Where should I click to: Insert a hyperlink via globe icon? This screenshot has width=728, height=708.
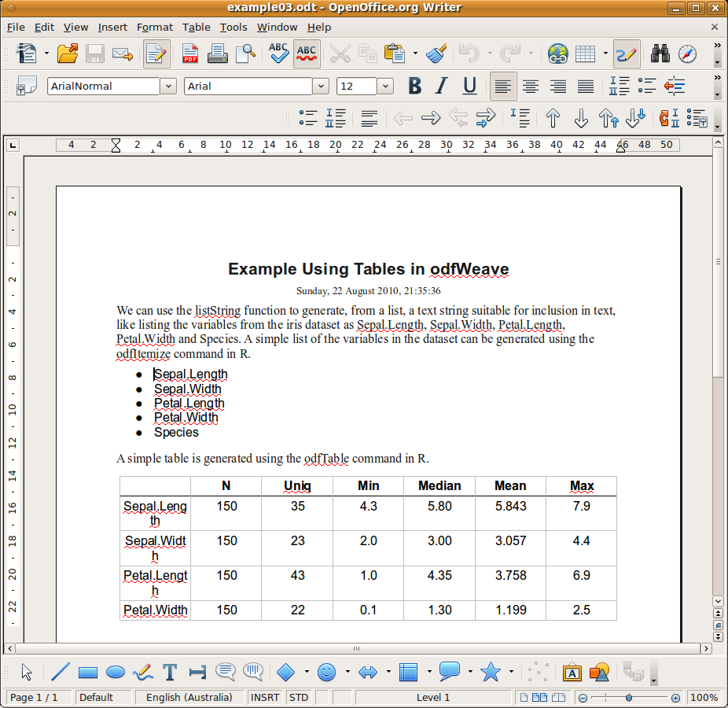557,53
